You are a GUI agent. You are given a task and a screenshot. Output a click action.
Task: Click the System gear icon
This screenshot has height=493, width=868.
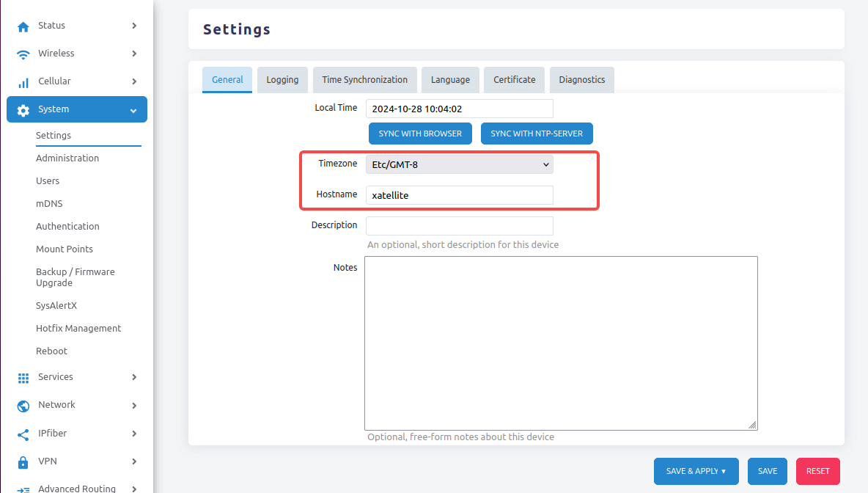(23, 109)
